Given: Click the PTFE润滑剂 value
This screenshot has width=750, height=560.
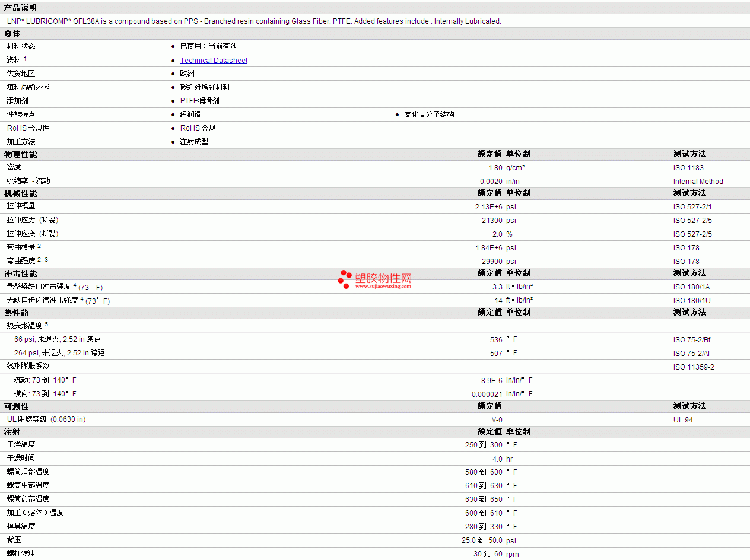Looking at the screenshot, I should tap(200, 101).
